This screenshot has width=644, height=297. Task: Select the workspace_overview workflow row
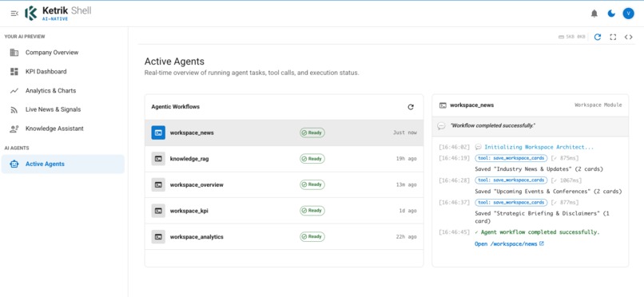click(284, 184)
